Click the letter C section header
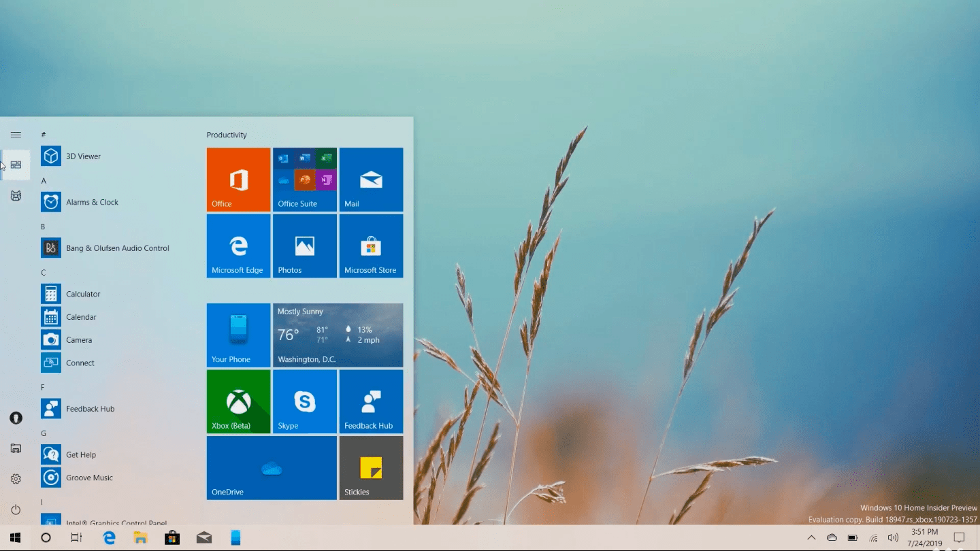This screenshot has width=980, height=551. coord(44,273)
